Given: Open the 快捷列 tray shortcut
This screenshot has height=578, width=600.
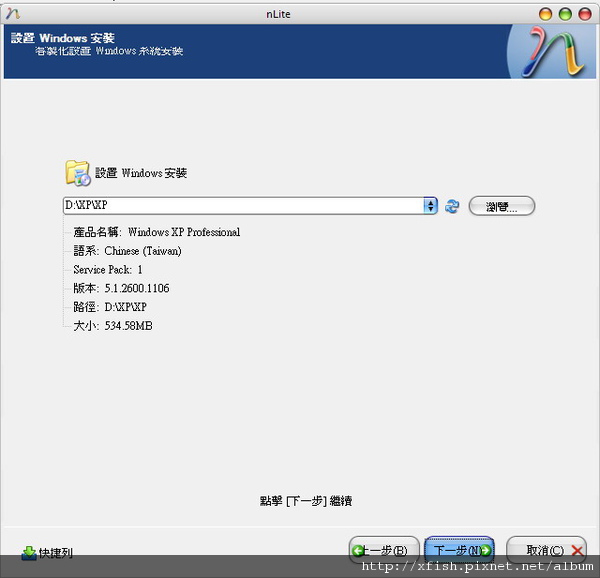Looking at the screenshot, I should pyautogui.click(x=47, y=552).
